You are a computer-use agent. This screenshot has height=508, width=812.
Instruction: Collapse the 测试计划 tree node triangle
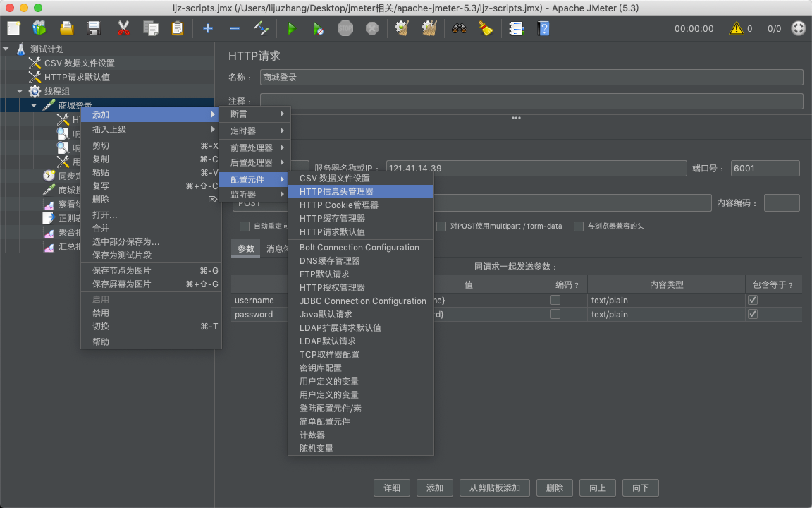[x=6, y=49]
